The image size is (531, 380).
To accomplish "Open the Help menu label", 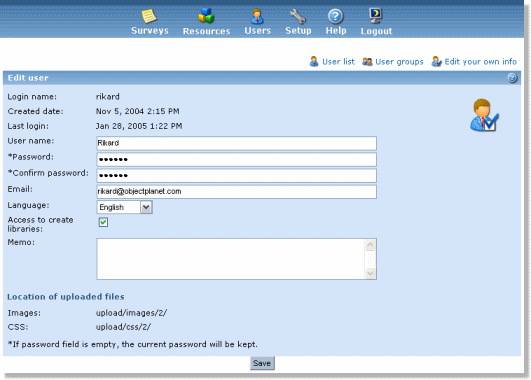I will coord(336,31).
